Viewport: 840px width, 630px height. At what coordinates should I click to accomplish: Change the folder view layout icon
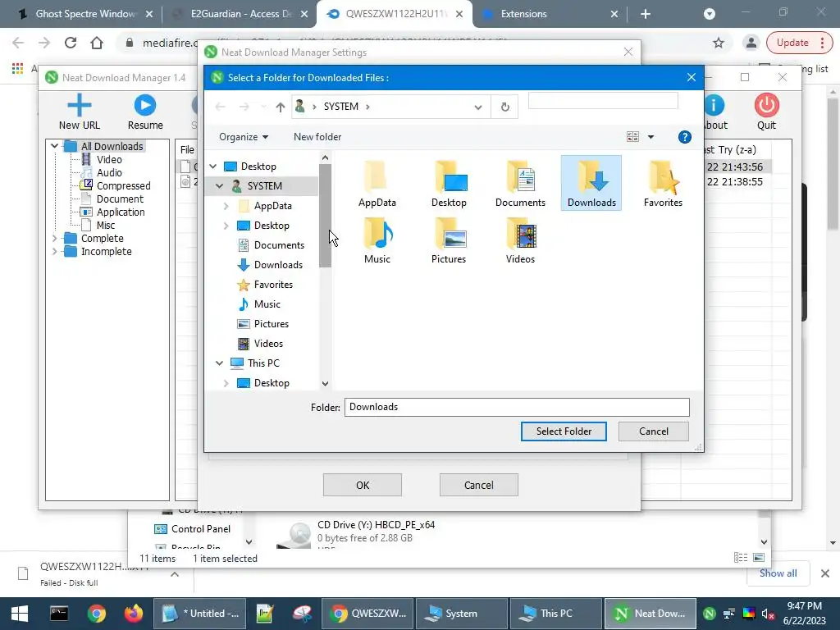632,137
